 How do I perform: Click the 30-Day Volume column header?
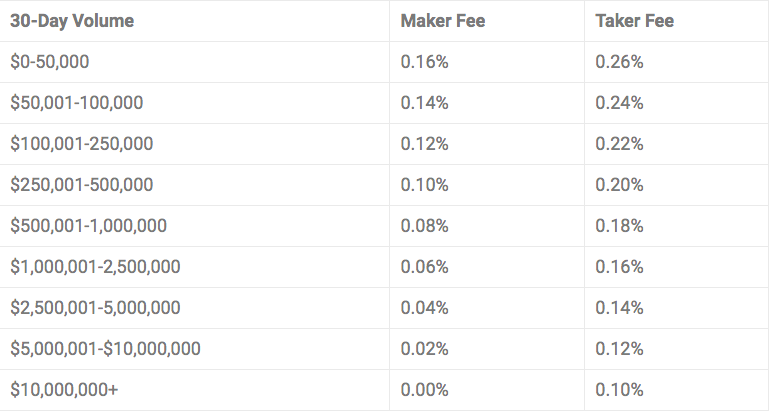tap(72, 21)
